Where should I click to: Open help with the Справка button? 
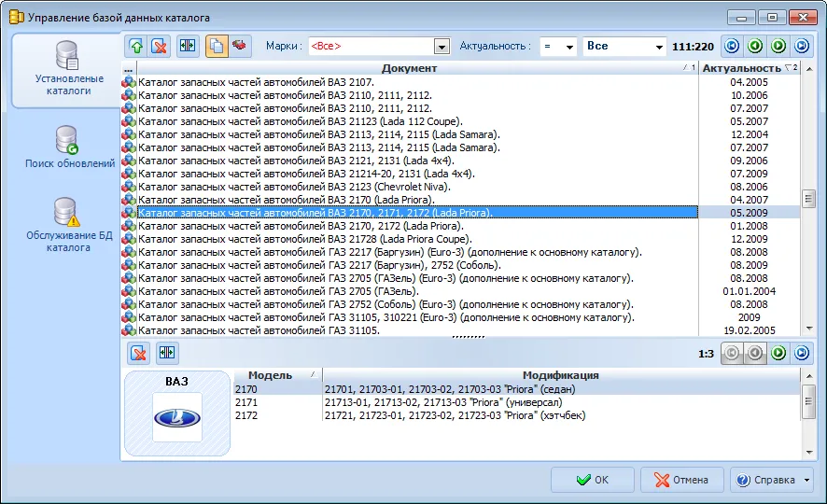(767, 481)
